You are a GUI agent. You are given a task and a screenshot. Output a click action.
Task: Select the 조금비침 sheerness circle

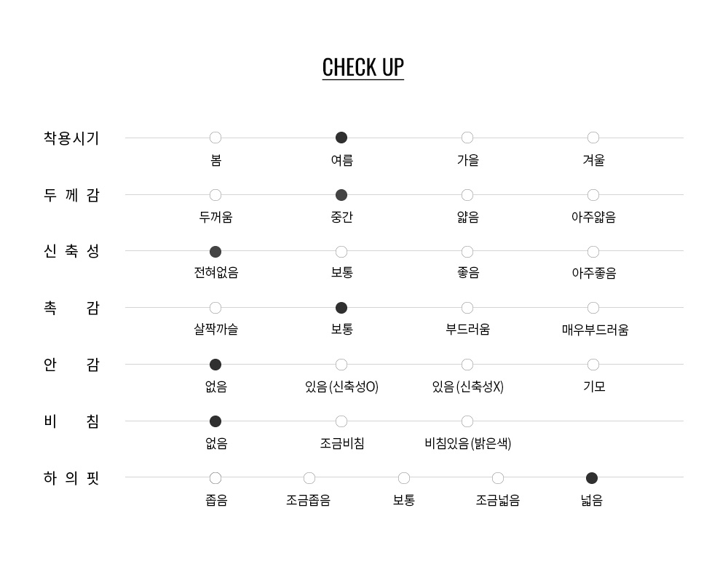(x=341, y=421)
